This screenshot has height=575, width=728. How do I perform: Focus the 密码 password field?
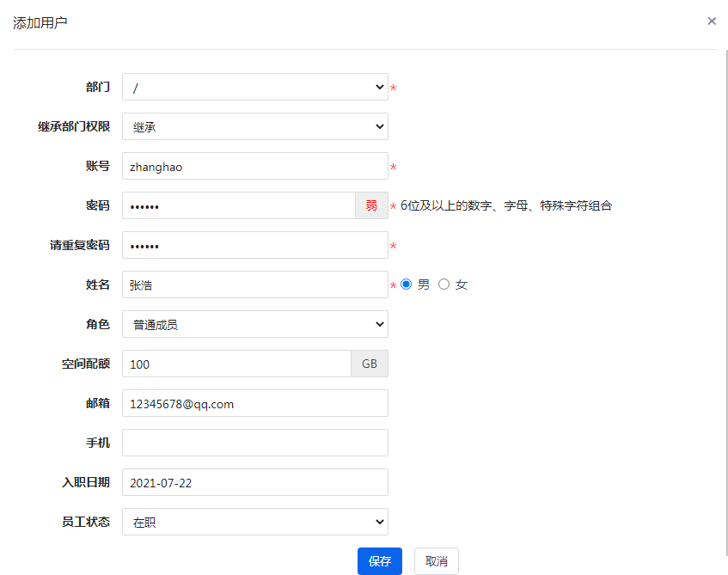[x=239, y=205]
